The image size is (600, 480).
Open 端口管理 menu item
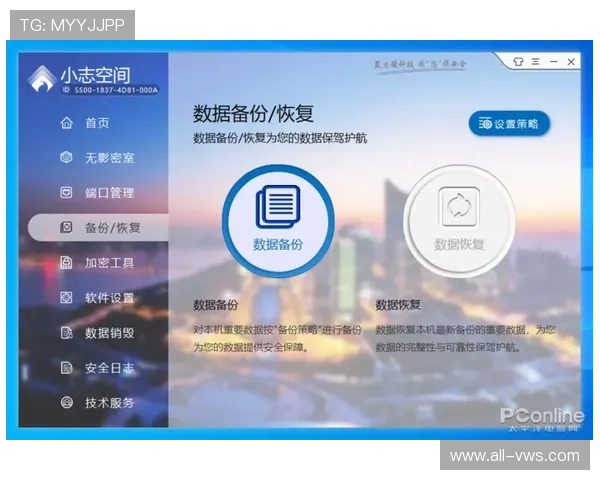[x=109, y=193]
